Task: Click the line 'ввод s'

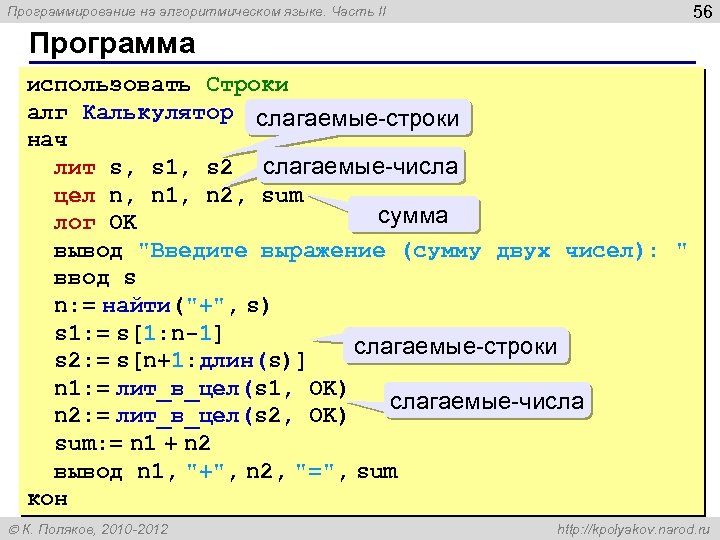Action: (x=95, y=278)
